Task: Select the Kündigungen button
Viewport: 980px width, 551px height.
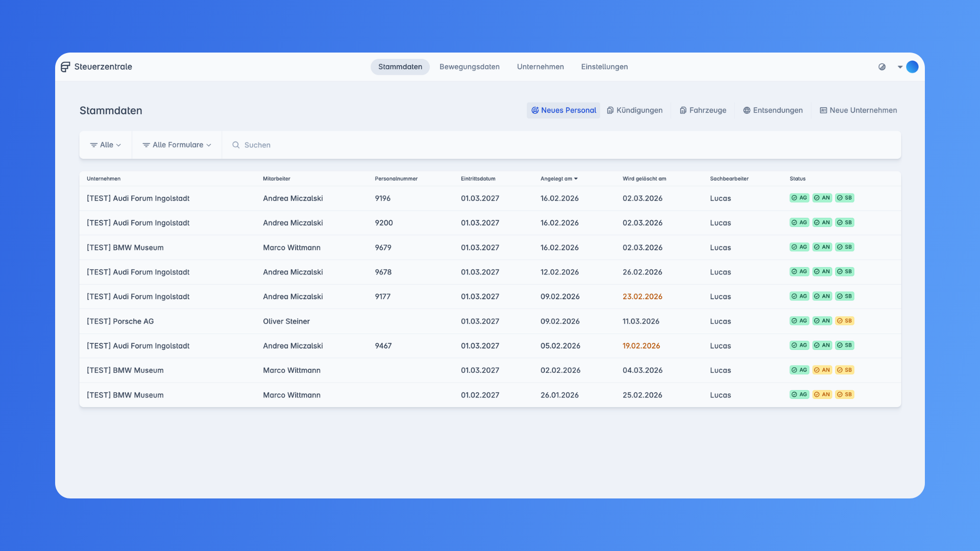Action: [x=634, y=110]
